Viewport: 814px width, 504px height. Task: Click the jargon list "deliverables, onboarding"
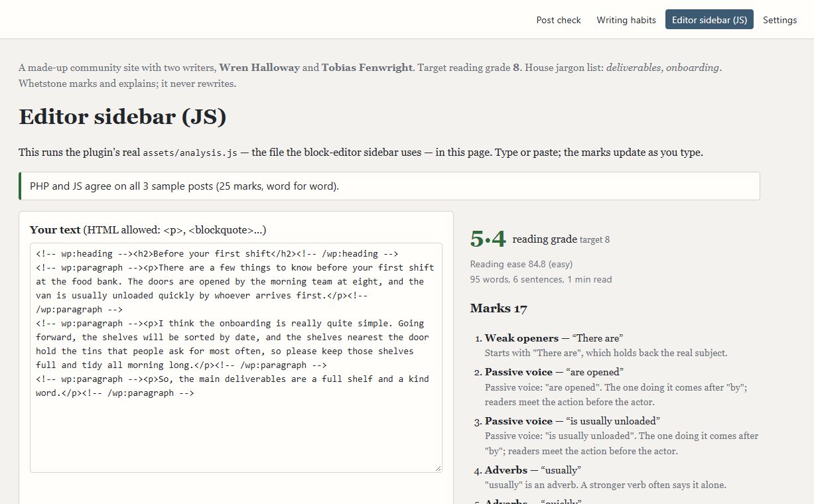click(663, 68)
